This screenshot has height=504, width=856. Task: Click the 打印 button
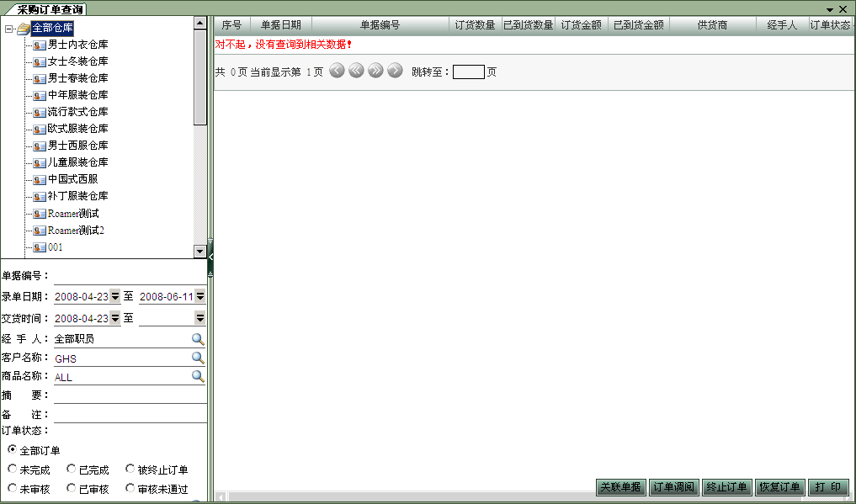(828, 487)
